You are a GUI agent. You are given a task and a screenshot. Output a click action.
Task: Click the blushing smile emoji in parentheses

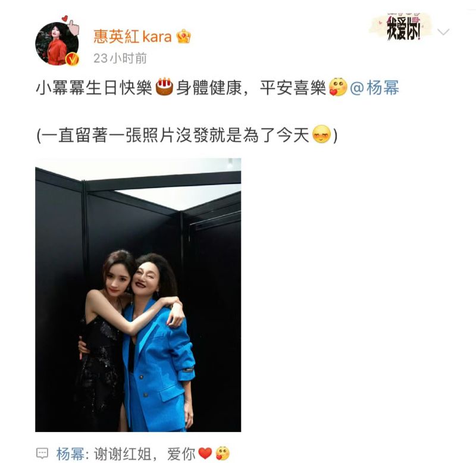point(321,134)
